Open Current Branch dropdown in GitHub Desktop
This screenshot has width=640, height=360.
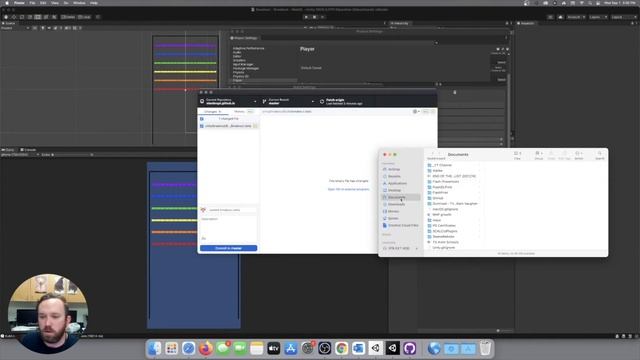pyautogui.click(x=289, y=101)
